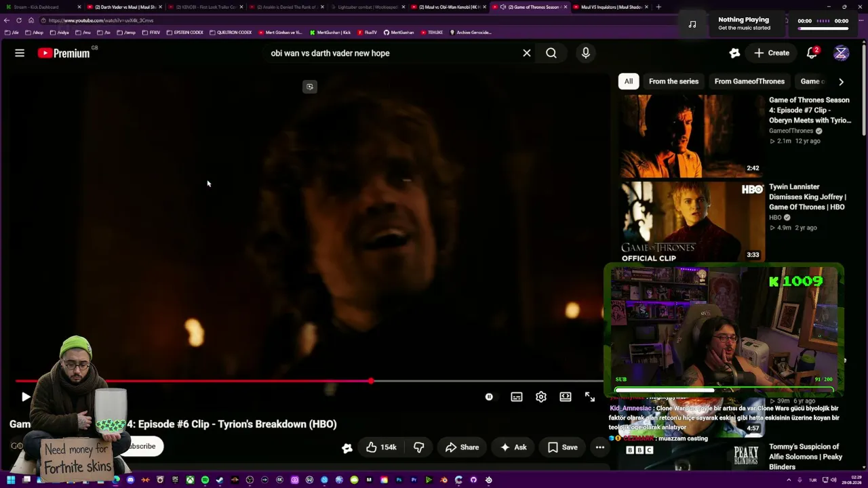Open the YouTube guide hamburger menu
Image resolution: width=868 pixels, height=488 pixels.
20,53
